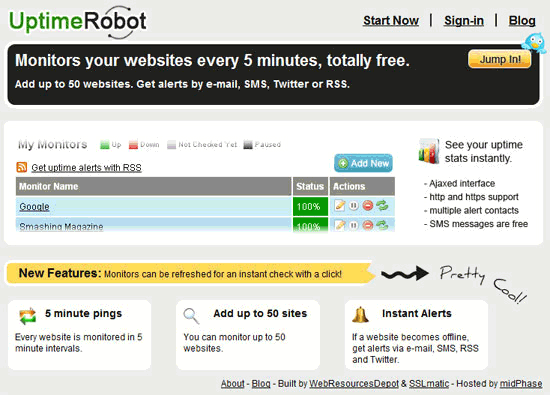Open the Google monitor link
This screenshot has height=395, width=550.
34,207
